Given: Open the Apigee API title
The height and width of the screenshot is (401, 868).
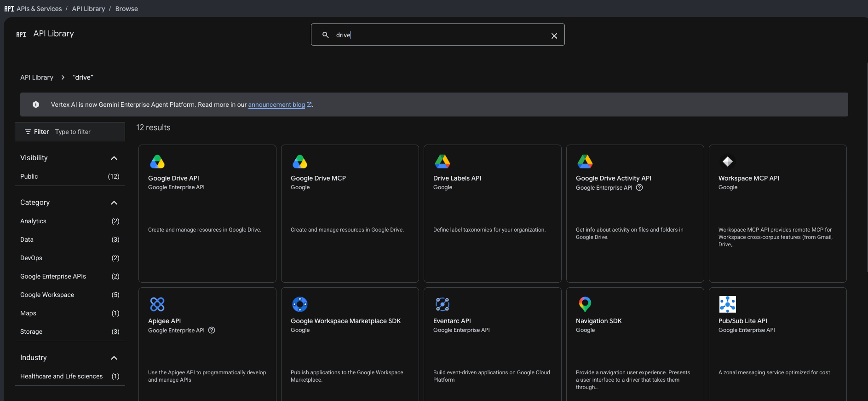Looking at the screenshot, I should coord(164,321).
